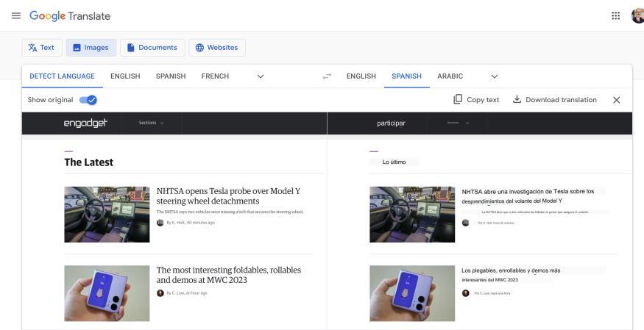Select French as source language
The height and width of the screenshot is (330, 644).
coord(215,76)
